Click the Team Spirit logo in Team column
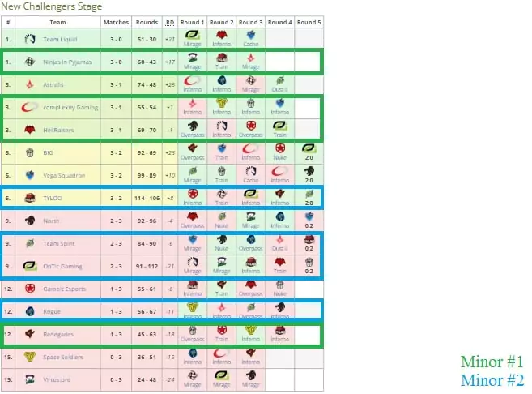Viewport: 532px width, 394px height. point(30,243)
